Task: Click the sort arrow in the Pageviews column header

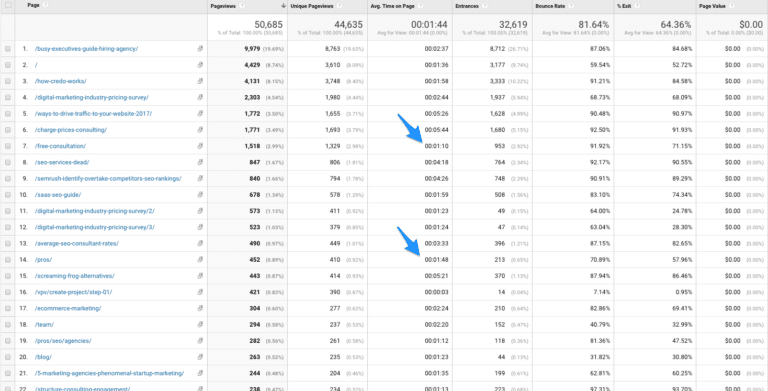Action: tap(283, 6)
